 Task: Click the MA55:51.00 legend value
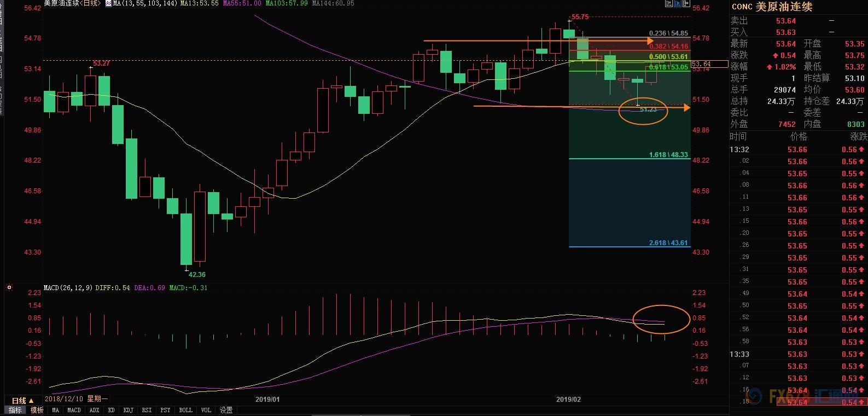(242, 3)
